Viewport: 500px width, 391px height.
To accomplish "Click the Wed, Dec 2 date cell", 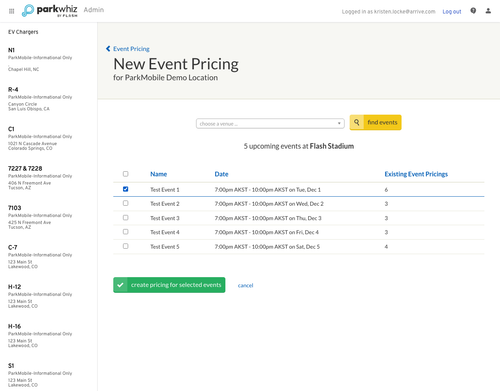I will pos(269,204).
